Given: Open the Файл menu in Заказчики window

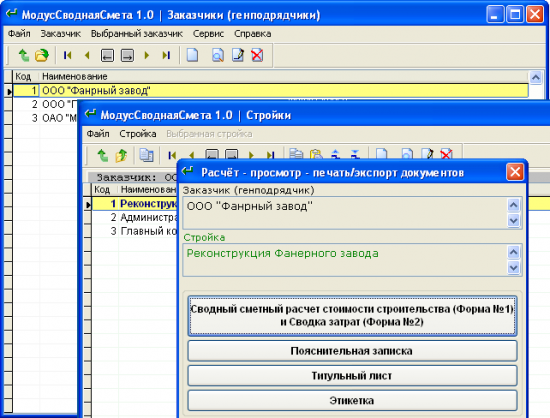Looking at the screenshot, I should (x=19, y=34).
